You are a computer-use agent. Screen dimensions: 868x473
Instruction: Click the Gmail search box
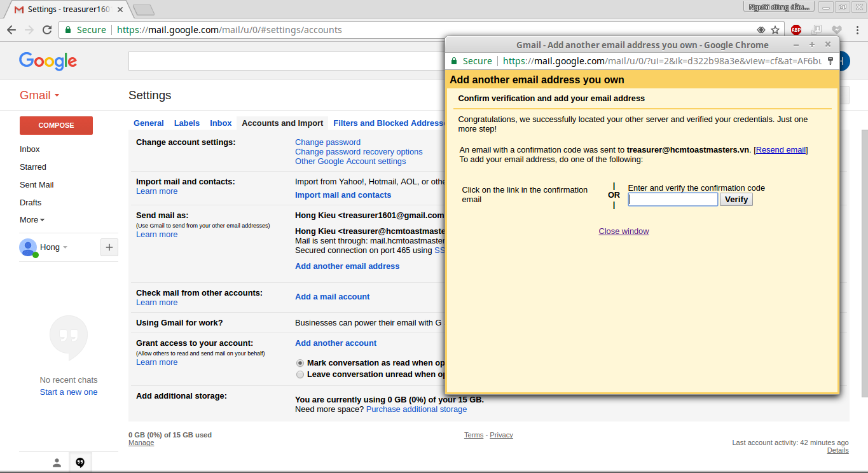(x=287, y=61)
